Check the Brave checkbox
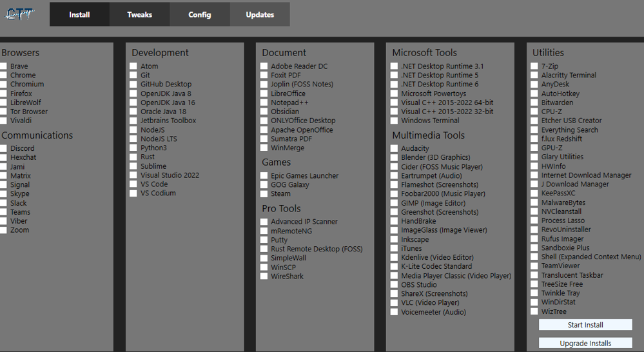This screenshot has width=644, height=352. click(x=3, y=66)
